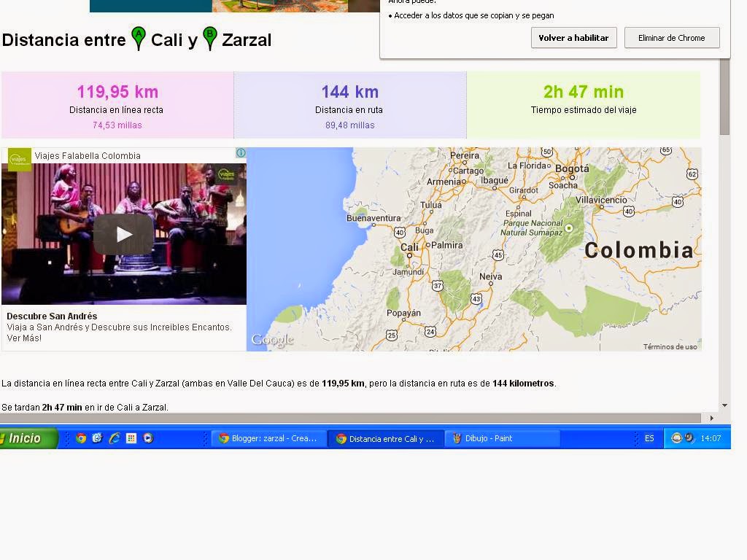The width and height of the screenshot is (747, 560).
Task: Click the vertical scrollbar thumb
Action: (x=724, y=98)
